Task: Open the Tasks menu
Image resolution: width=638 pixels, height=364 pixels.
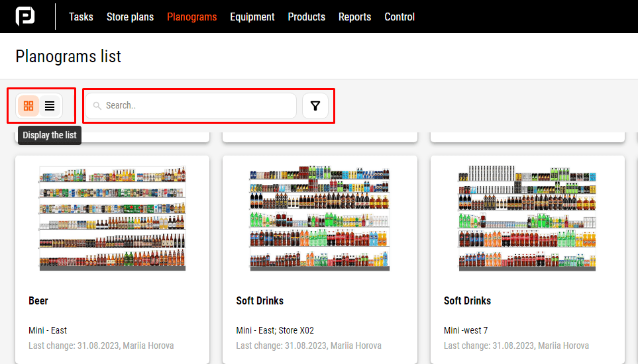Action: (x=81, y=17)
